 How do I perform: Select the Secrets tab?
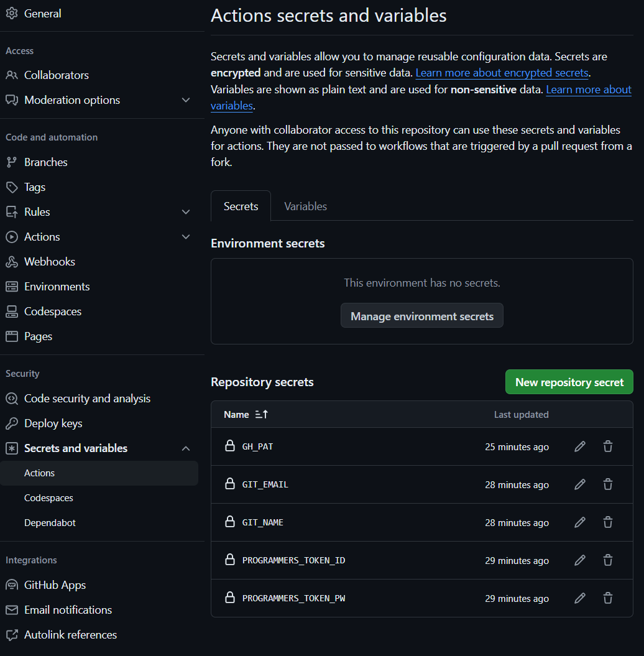pos(241,206)
